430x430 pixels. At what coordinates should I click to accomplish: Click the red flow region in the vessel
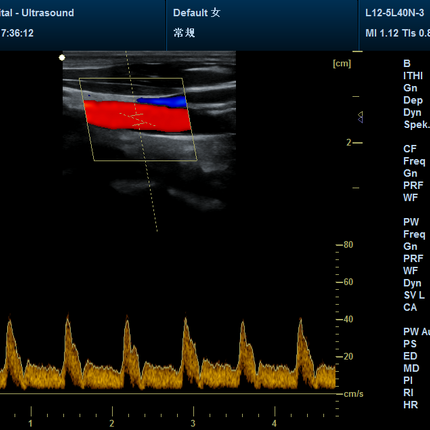pos(137,117)
